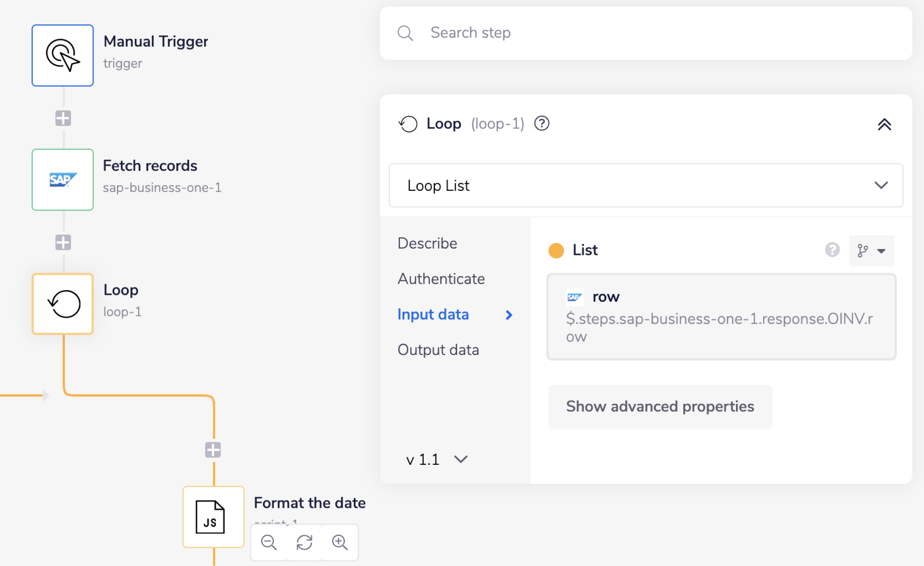The width and height of the screenshot is (924, 566).
Task: Collapse the Loop properties panel
Action: pos(884,124)
